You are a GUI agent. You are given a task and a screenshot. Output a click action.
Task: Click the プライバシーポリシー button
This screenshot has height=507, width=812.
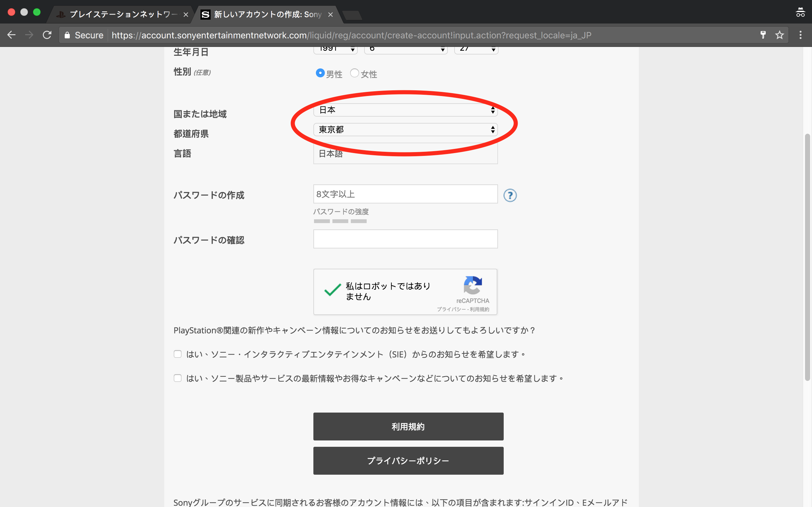(408, 460)
